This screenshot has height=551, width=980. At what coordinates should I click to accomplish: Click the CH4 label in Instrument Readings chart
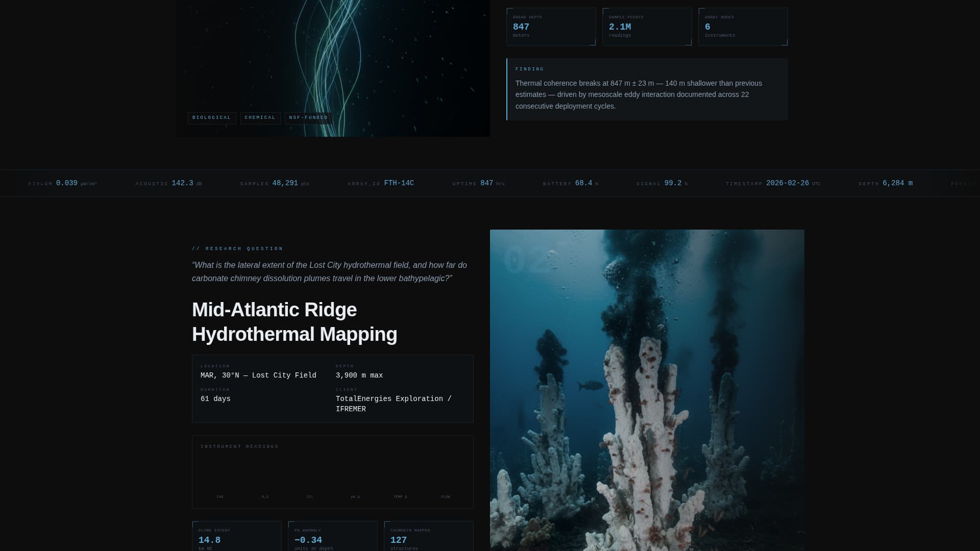(220, 496)
